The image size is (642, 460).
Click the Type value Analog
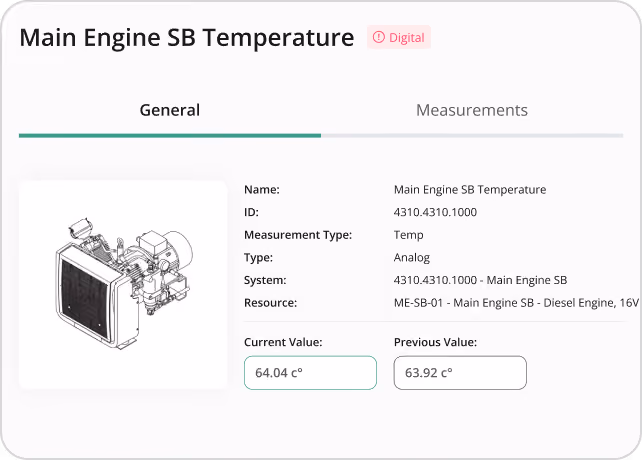tap(412, 258)
